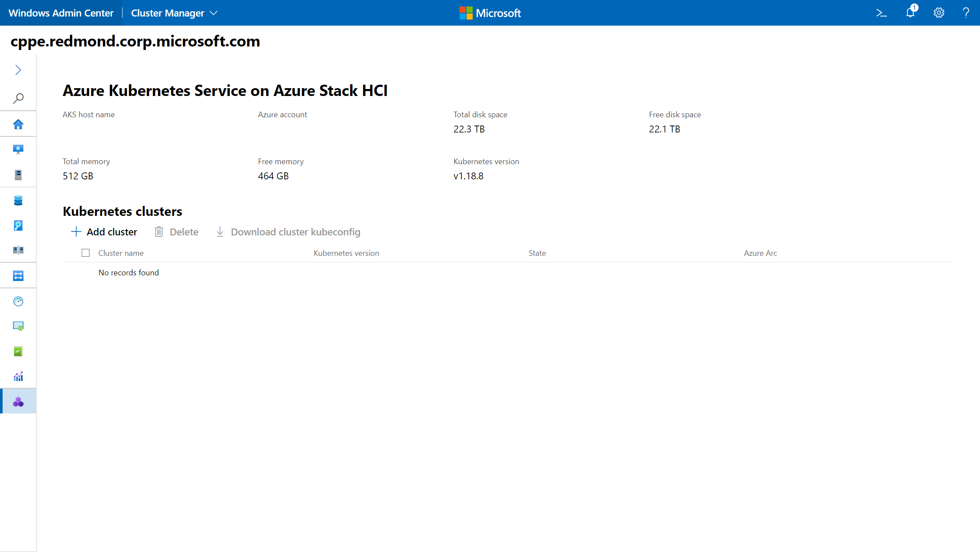Image resolution: width=980 pixels, height=552 pixels.
Task: Open the green diagnostics book icon
Action: 18,351
